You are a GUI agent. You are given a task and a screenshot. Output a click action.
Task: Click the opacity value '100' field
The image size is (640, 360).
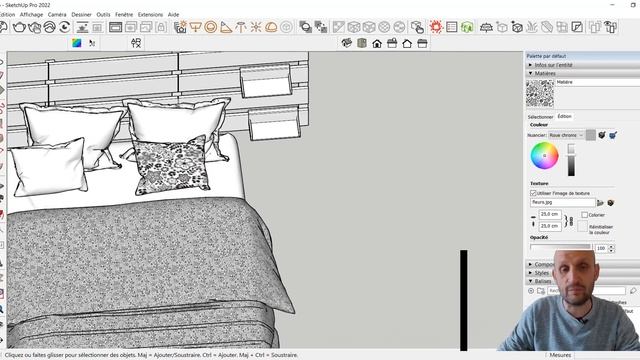[601, 248]
